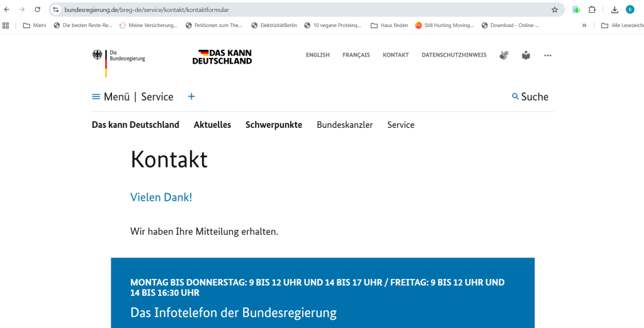
Task: Expand the plus icon next to Service
Action: 191,96
